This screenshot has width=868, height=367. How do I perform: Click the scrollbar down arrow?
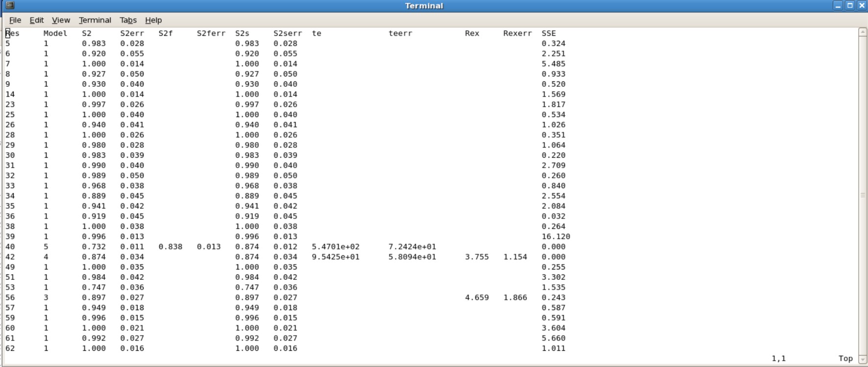click(x=863, y=359)
